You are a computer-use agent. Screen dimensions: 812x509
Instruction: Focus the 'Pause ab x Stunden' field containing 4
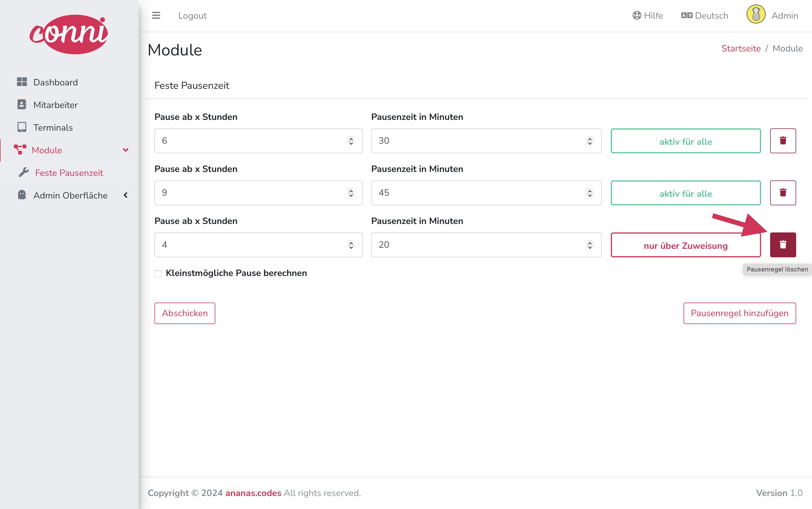[x=258, y=245]
